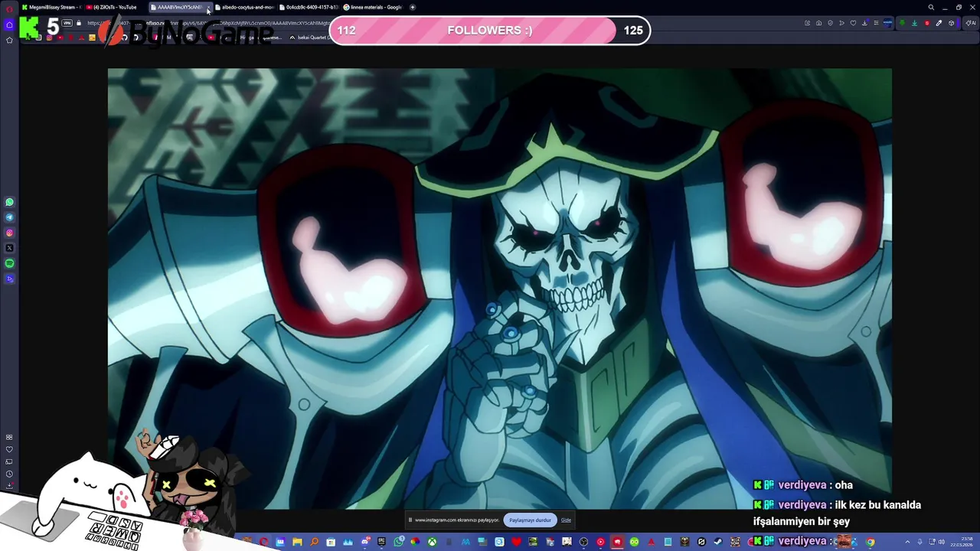Switch to linnea materials - Google tab
The height and width of the screenshot is (551, 980).
tap(373, 8)
